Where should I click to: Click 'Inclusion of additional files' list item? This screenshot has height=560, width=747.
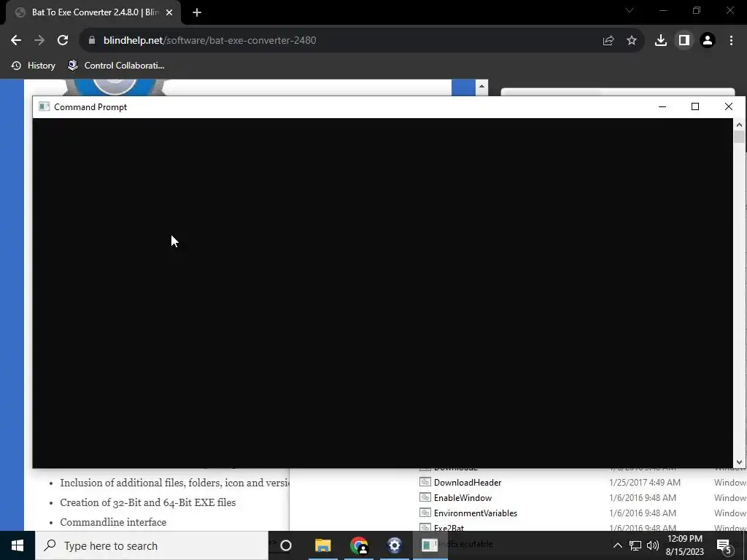click(174, 483)
